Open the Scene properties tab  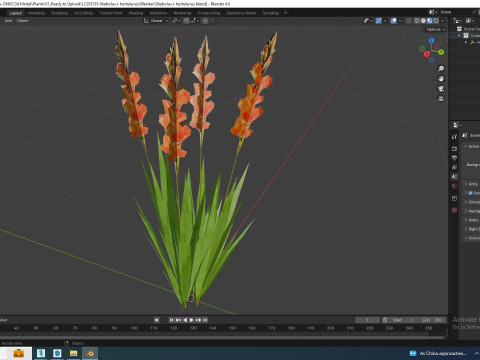[x=454, y=177]
